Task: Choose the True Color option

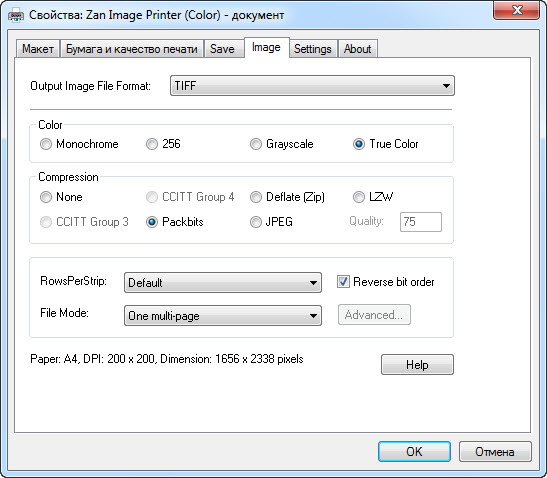Action: pyautogui.click(x=385, y=144)
